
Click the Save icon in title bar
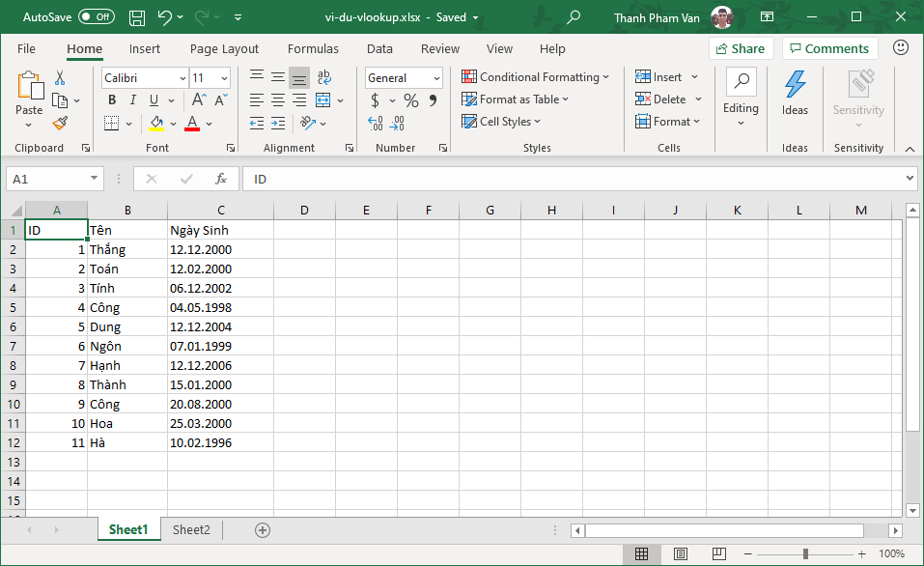click(137, 17)
